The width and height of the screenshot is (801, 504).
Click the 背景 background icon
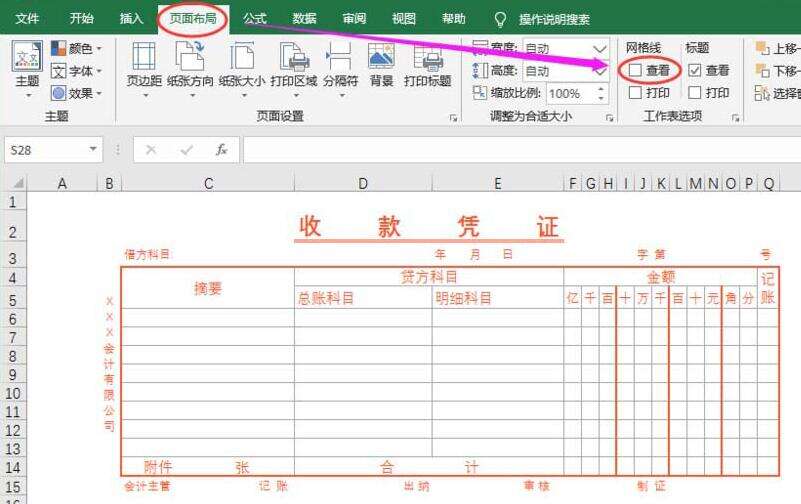pyautogui.click(x=382, y=56)
